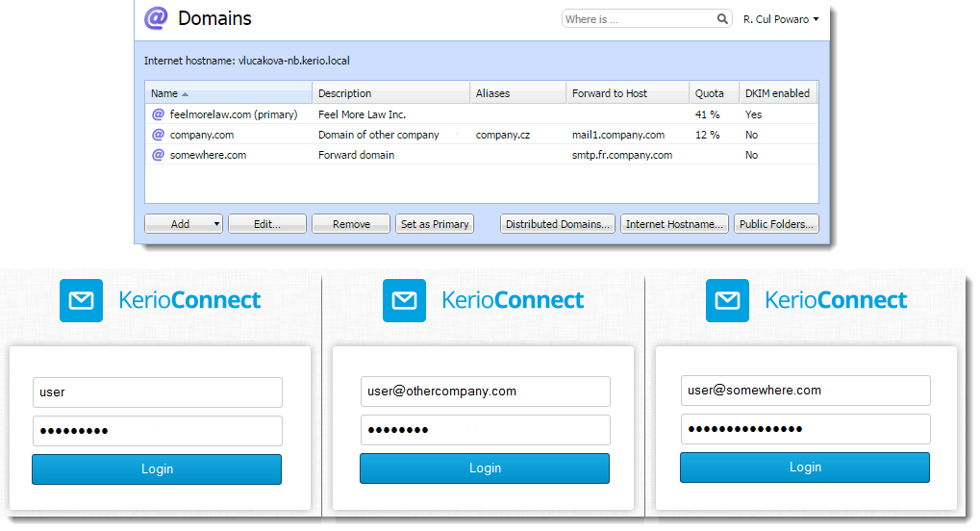The width and height of the screenshot is (980, 531).
Task: Select the somewhere.com domain name
Action: 208,155
